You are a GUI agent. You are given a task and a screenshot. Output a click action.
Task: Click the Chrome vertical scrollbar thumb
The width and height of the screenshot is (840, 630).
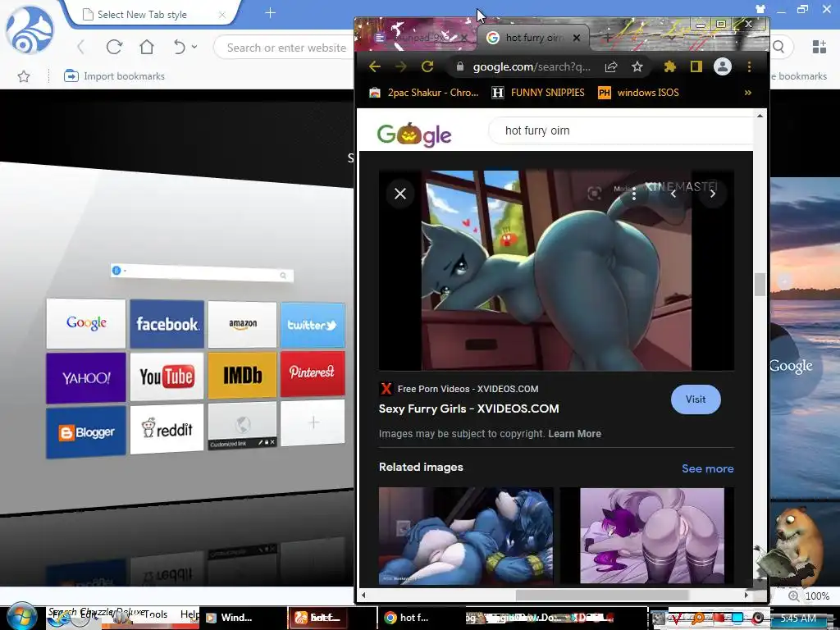[x=760, y=285]
